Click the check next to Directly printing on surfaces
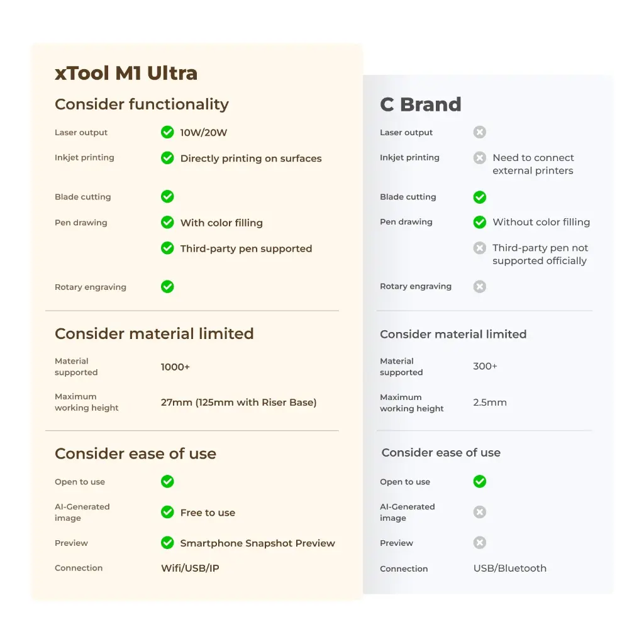This screenshot has height=644, width=644. point(167,158)
